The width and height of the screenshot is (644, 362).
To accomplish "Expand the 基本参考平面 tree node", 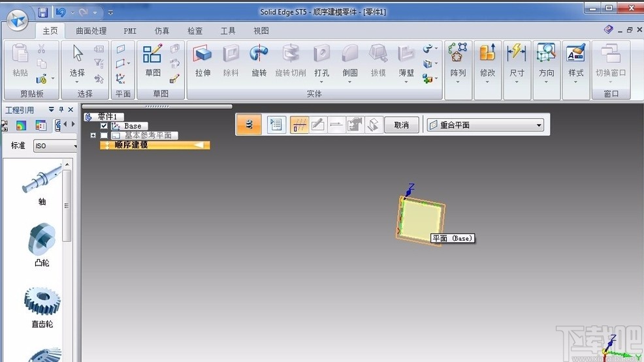I will (x=93, y=135).
